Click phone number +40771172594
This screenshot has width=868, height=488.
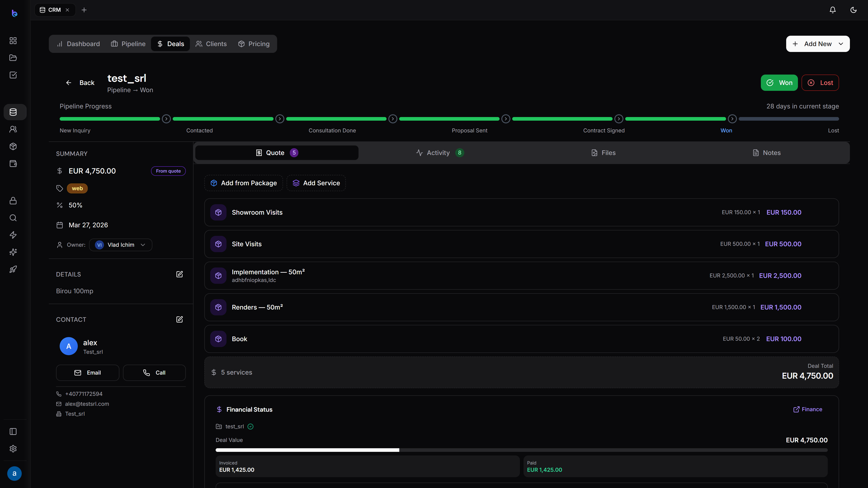84,394
